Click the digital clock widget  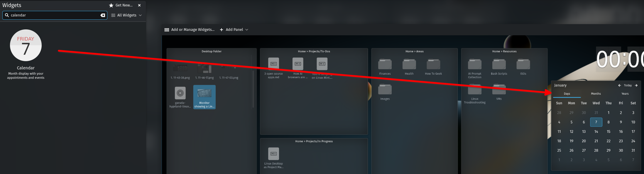(620, 60)
